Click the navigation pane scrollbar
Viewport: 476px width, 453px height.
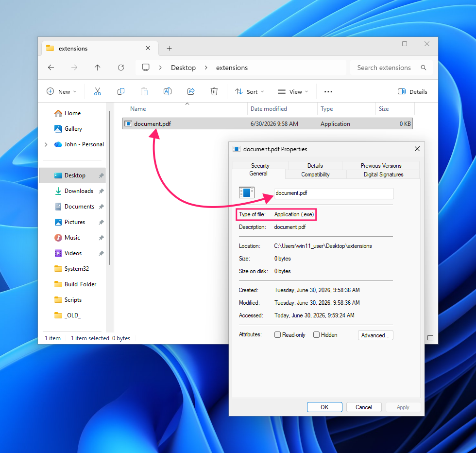click(110, 188)
